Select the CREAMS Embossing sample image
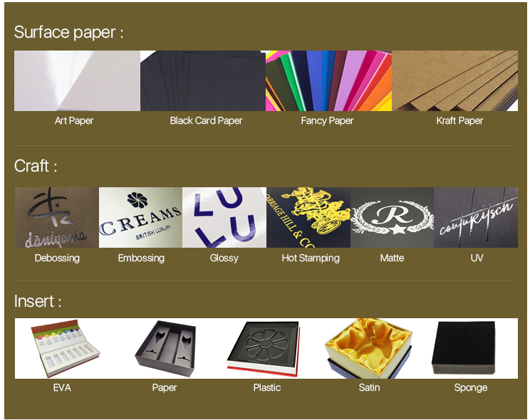The image size is (530, 420). pyautogui.click(x=140, y=218)
